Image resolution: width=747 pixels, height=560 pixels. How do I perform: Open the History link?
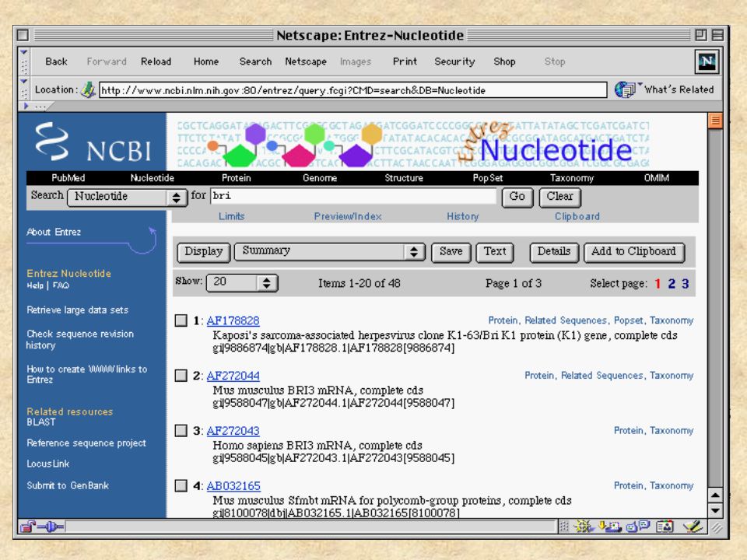(462, 217)
